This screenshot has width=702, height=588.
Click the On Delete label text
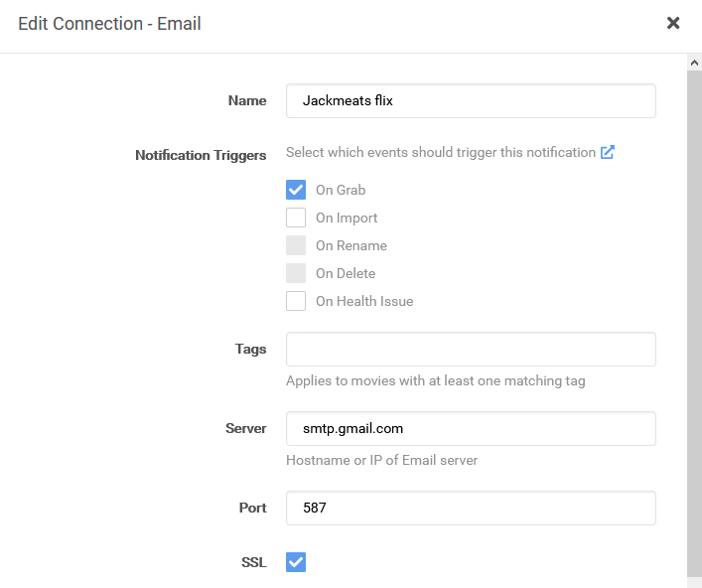pos(346,273)
